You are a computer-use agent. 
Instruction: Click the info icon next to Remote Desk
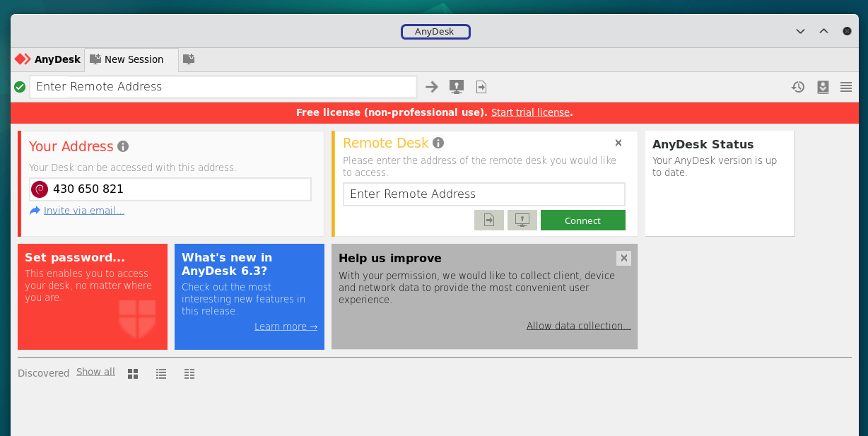tap(438, 143)
